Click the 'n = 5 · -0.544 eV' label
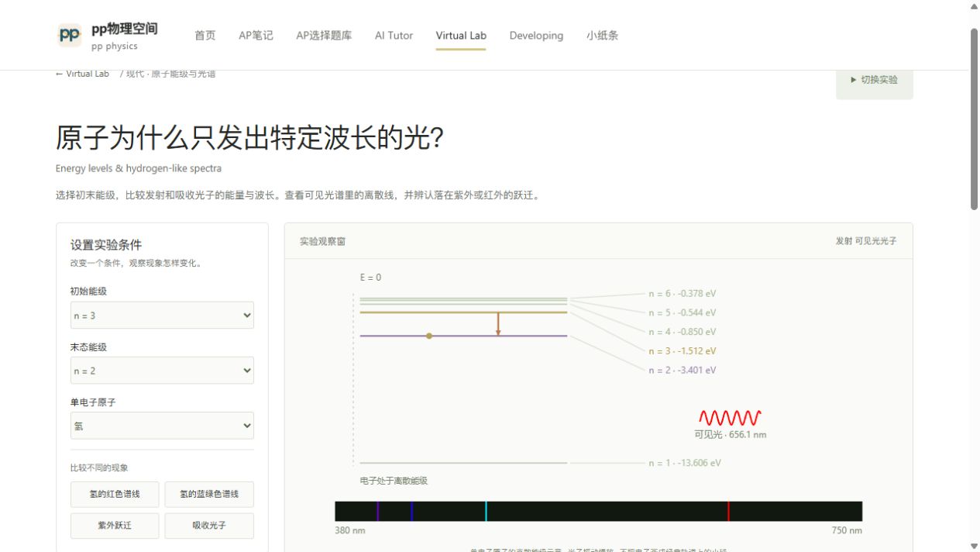Screen dimensions: 980x552 click(x=683, y=313)
